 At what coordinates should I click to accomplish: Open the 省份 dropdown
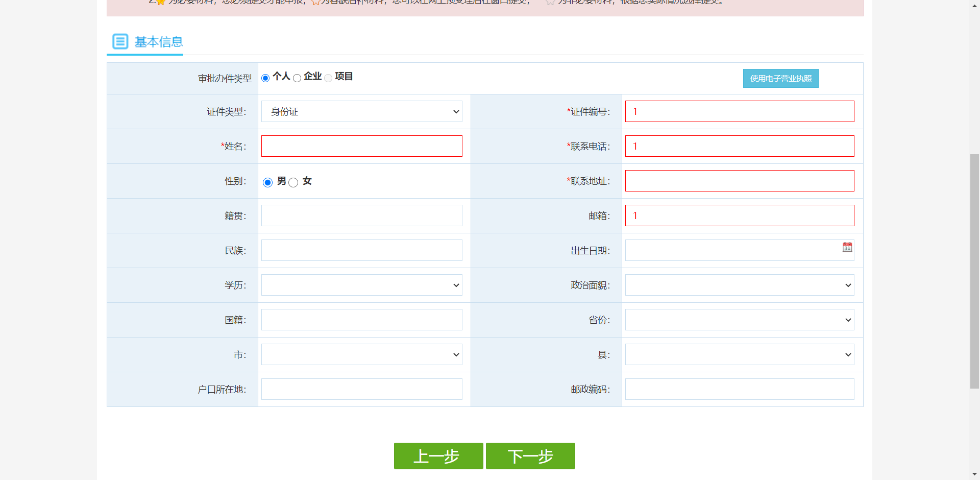click(x=739, y=320)
